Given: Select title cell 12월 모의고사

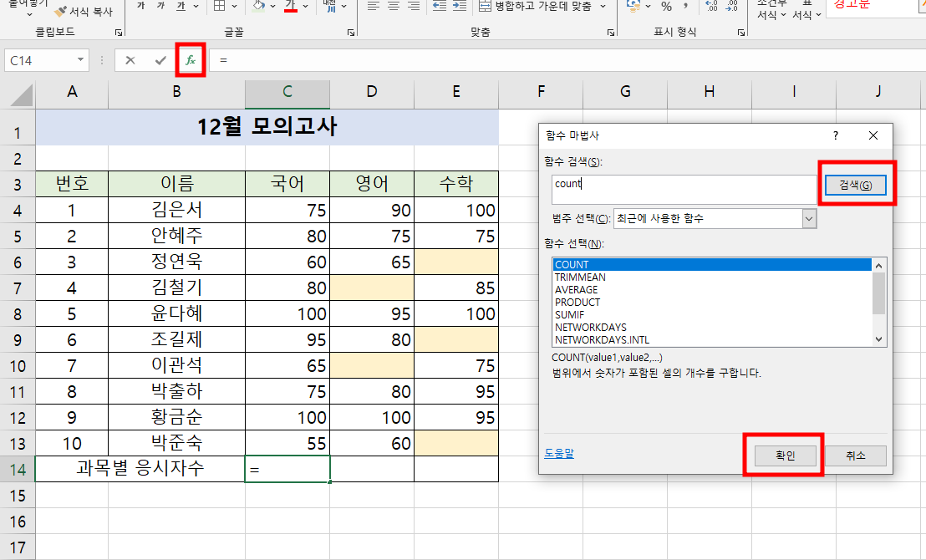Looking at the screenshot, I should tap(267, 127).
